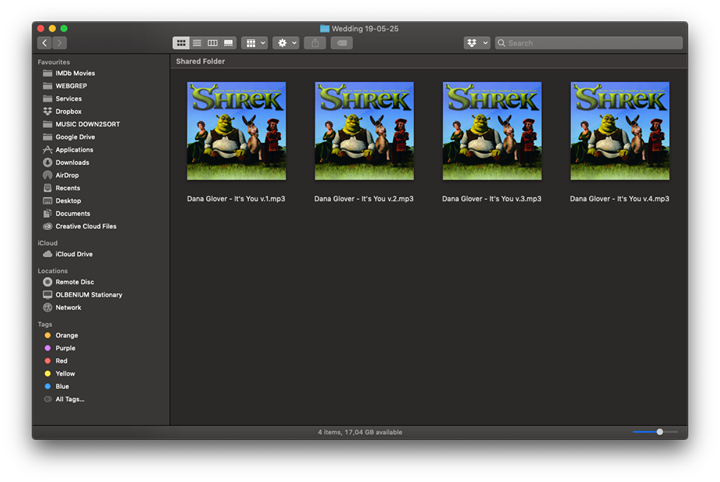Open the gear action menu
The image size is (720, 482).
286,43
